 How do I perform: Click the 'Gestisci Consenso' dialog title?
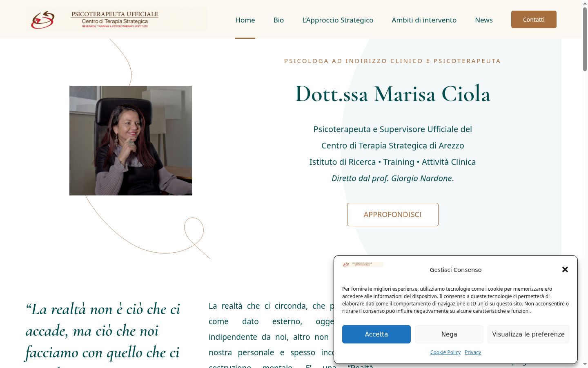[x=456, y=270]
